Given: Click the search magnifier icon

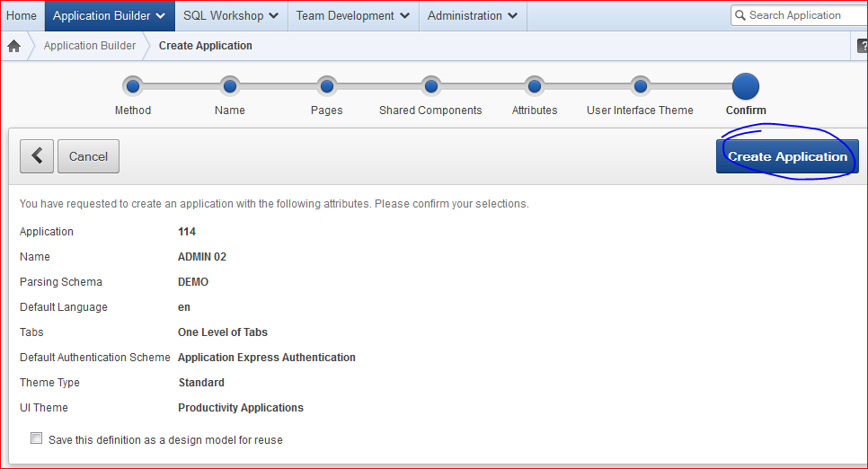Looking at the screenshot, I should [740, 15].
